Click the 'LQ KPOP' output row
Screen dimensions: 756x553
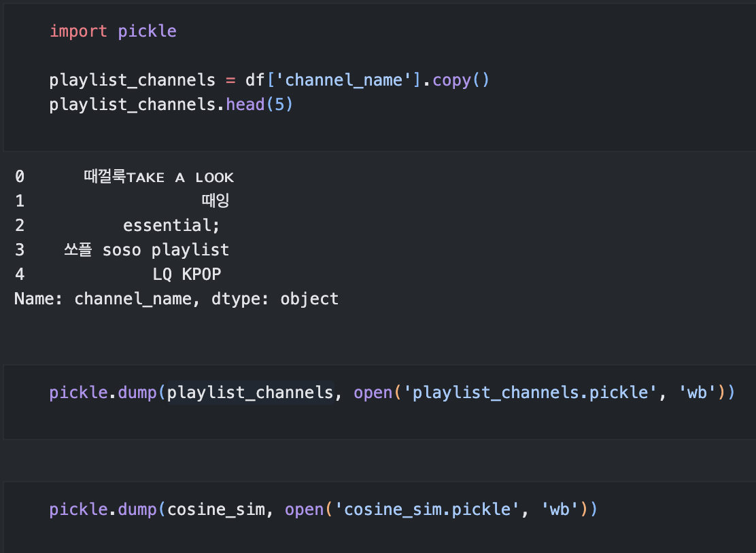pos(187,274)
